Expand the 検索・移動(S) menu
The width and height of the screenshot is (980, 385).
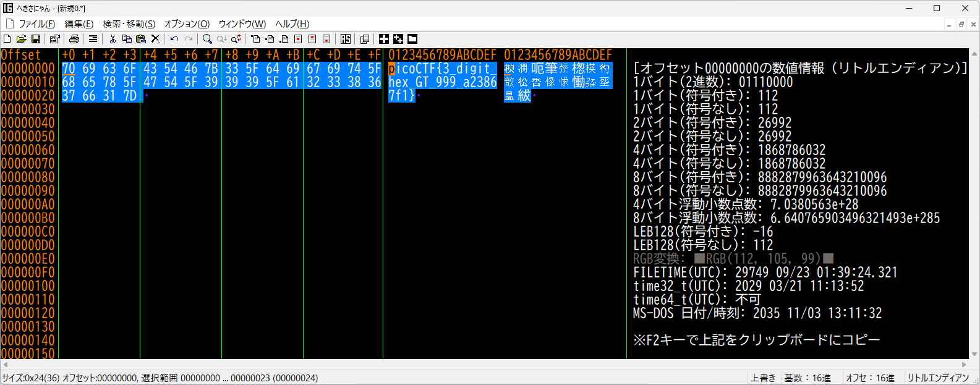pos(129,24)
